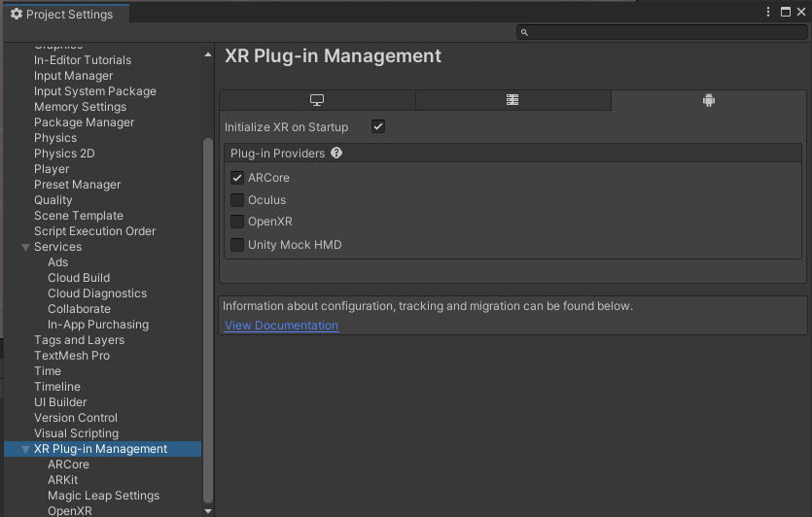The height and width of the screenshot is (517, 812).
Task: Open Collaborate service settings
Action: (x=79, y=308)
